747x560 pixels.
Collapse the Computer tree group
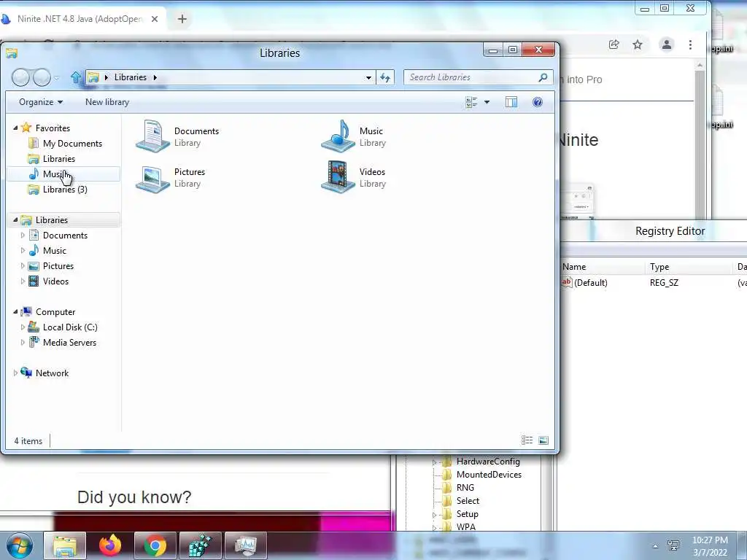15,311
